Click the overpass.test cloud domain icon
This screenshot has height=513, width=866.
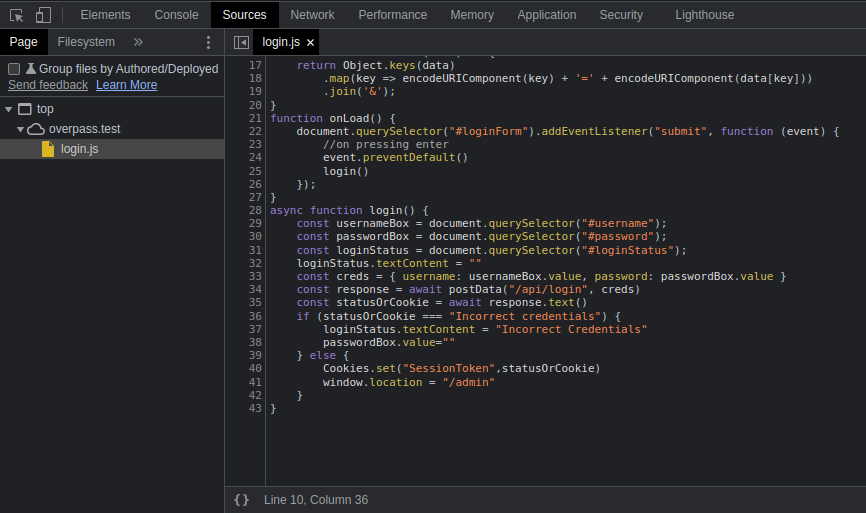tap(36, 129)
